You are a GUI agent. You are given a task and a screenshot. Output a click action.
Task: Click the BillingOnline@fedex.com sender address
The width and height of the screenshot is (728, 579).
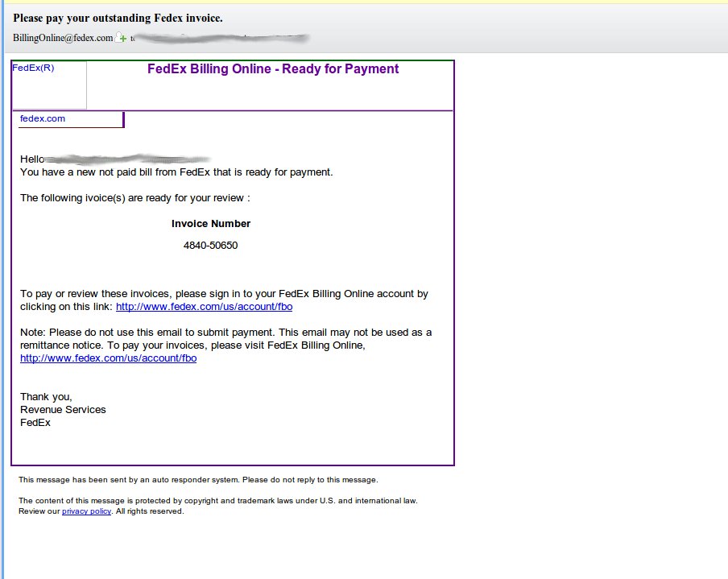point(63,38)
